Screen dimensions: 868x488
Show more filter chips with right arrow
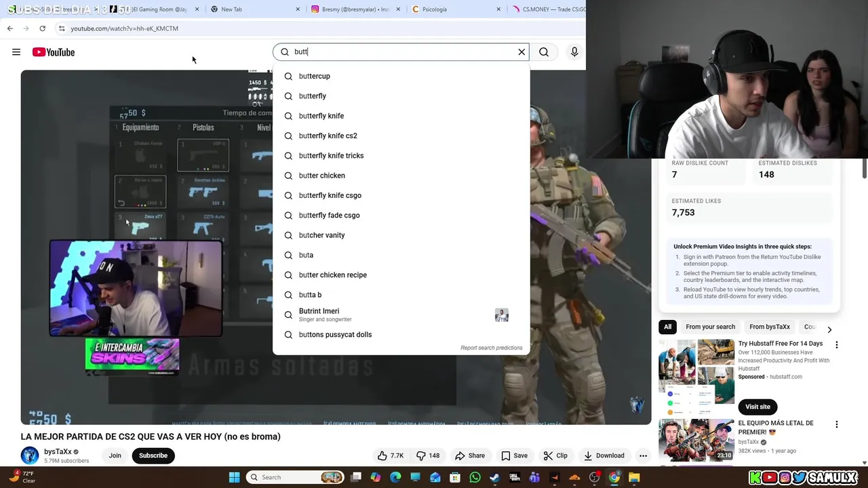click(x=829, y=329)
